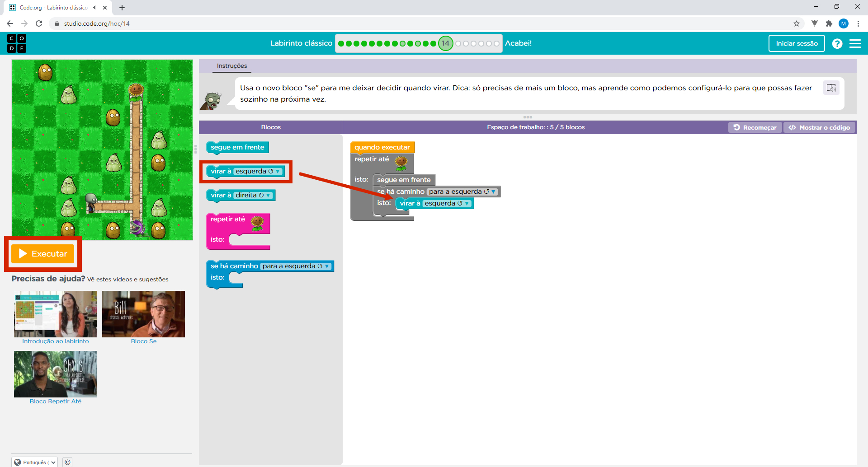Click the zombie character in the maze
868x467 pixels.
[91, 203]
